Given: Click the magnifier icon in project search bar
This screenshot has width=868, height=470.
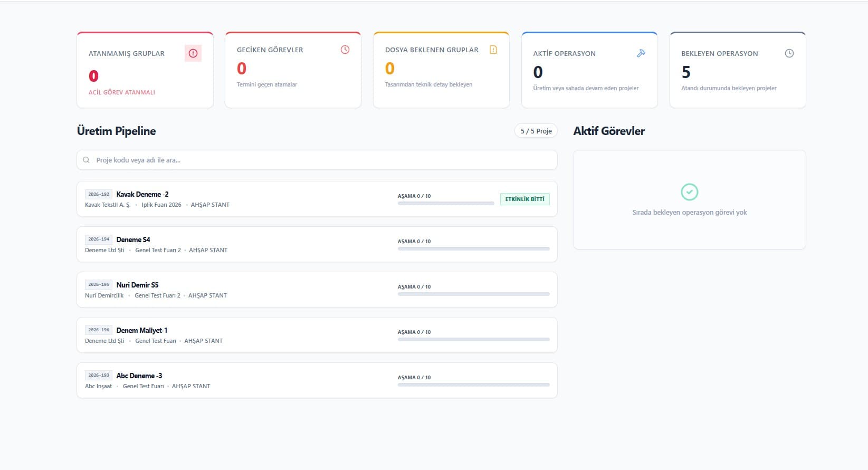Looking at the screenshot, I should pyautogui.click(x=87, y=160).
